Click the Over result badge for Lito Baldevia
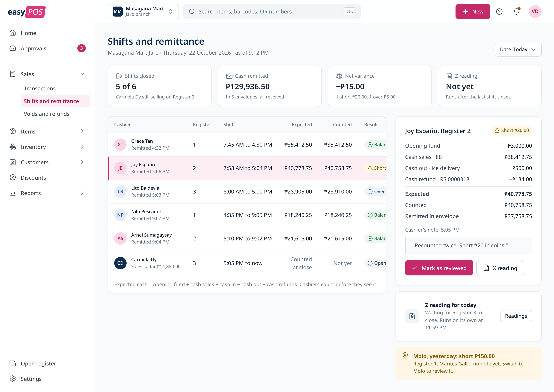This screenshot has height=392, width=554. pyautogui.click(x=375, y=192)
